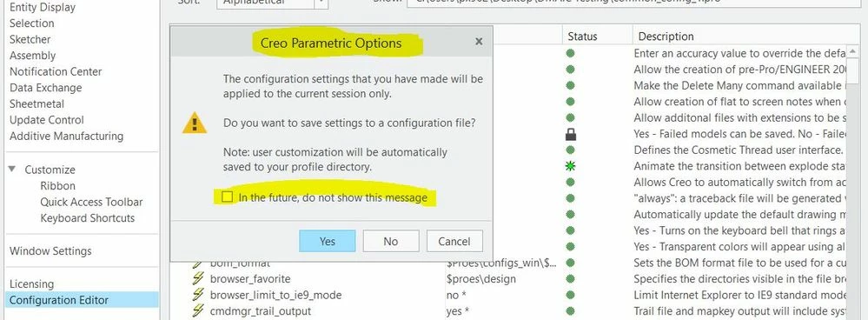Click Yes to save settings to configuration file
This screenshot has width=868, height=320.
[x=328, y=242]
